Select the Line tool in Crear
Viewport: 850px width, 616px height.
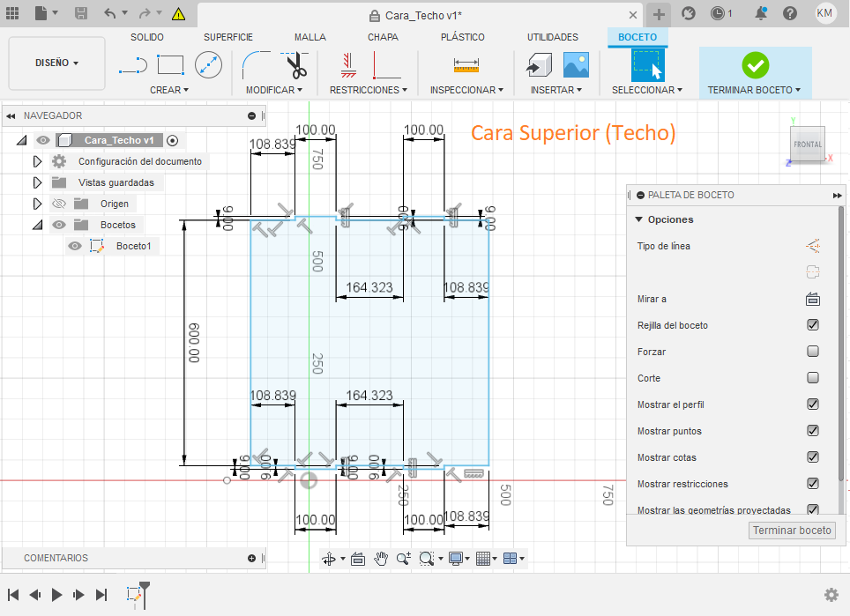[x=133, y=64]
